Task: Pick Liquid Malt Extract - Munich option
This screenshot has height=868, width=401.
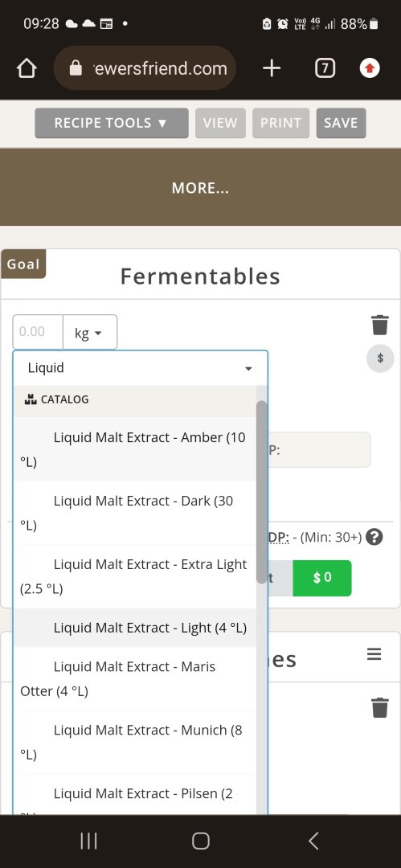Action: coord(134,743)
